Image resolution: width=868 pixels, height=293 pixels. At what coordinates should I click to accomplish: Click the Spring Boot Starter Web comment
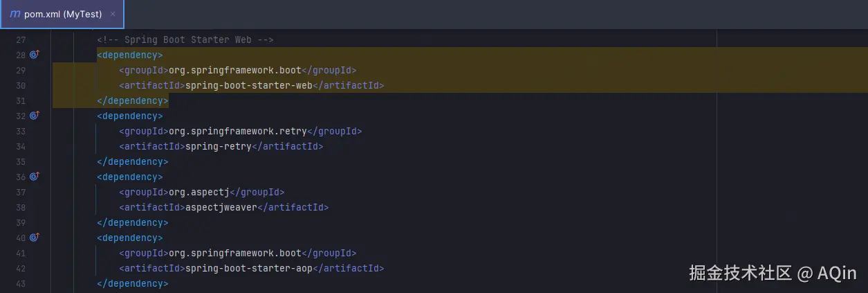coord(185,40)
